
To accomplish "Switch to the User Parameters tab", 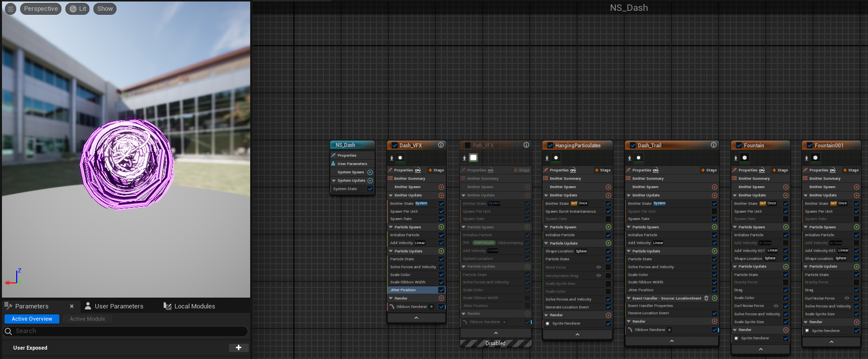I will (x=115, y=306).
